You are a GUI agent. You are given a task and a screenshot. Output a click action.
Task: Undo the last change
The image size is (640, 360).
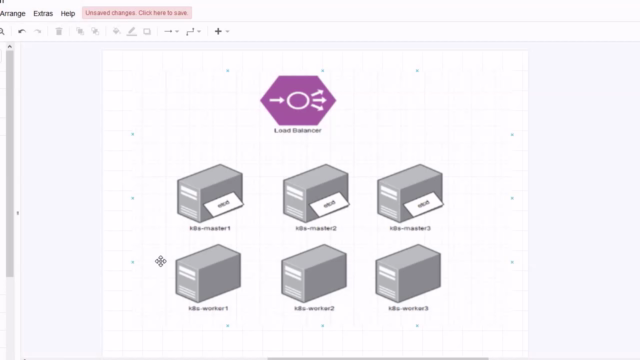[22, 31]
